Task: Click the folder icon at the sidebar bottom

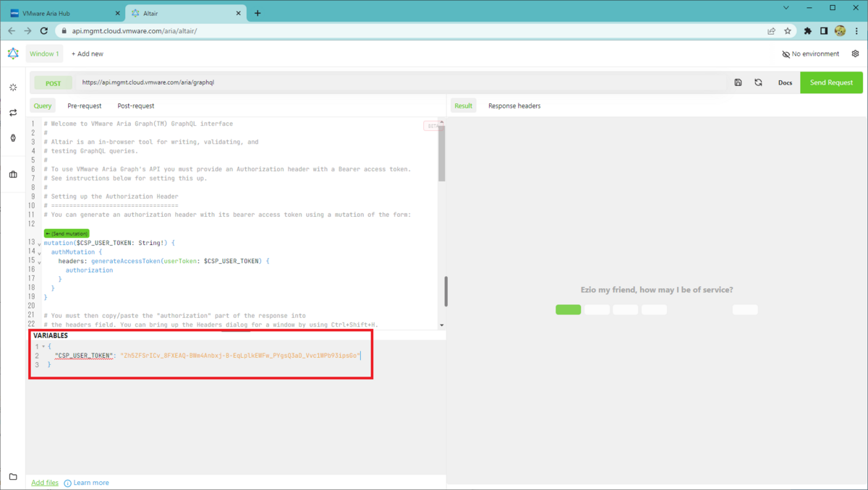Action: point(13,476)
